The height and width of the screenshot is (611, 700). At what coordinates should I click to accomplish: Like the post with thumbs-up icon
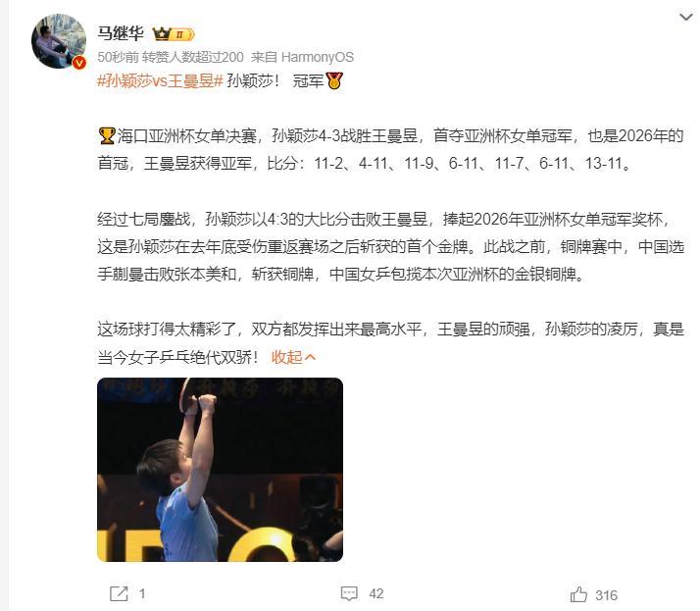[x=578, y=594]
